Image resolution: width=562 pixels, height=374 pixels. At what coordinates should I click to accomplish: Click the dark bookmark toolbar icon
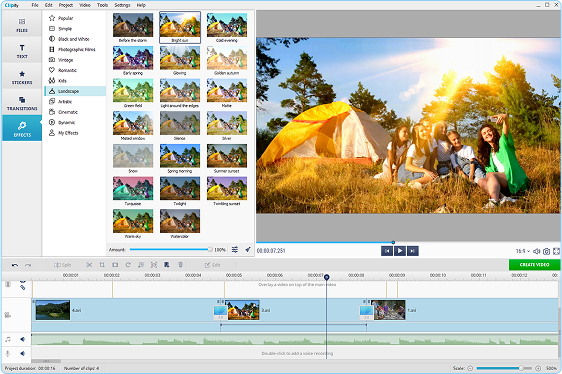[167, 265]
